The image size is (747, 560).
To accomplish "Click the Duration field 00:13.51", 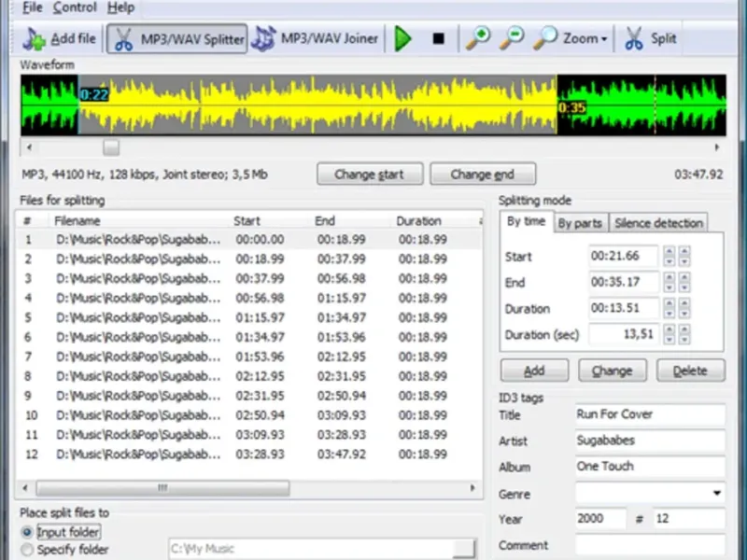I will [624, 308].
